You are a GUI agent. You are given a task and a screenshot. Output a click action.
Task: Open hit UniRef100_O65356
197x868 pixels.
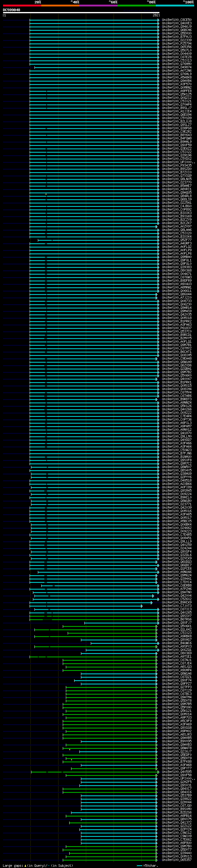tap(177, 47)
